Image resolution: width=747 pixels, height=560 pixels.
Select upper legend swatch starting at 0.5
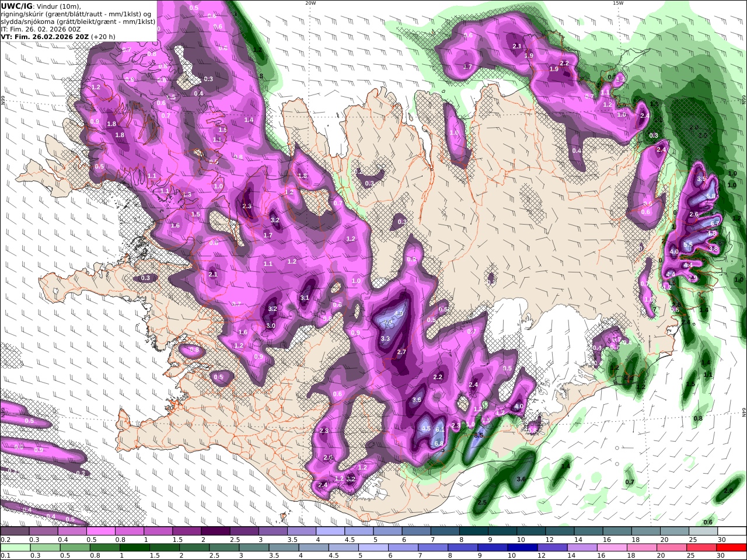coord(100,531)
